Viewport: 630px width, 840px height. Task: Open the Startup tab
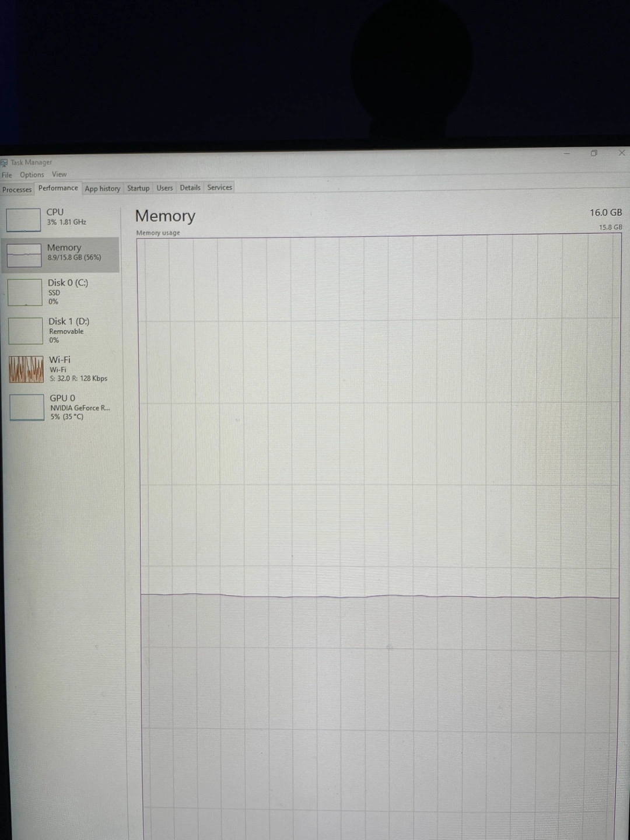[138, 188]
